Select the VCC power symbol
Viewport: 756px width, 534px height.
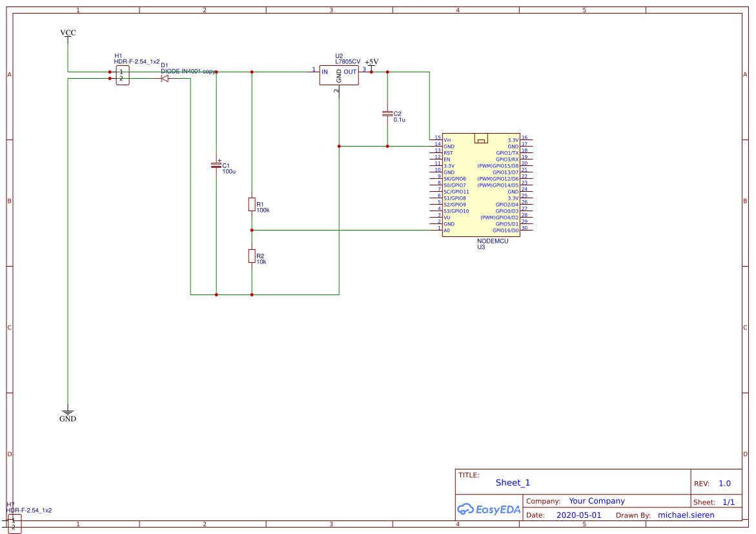tap(67, 34)
